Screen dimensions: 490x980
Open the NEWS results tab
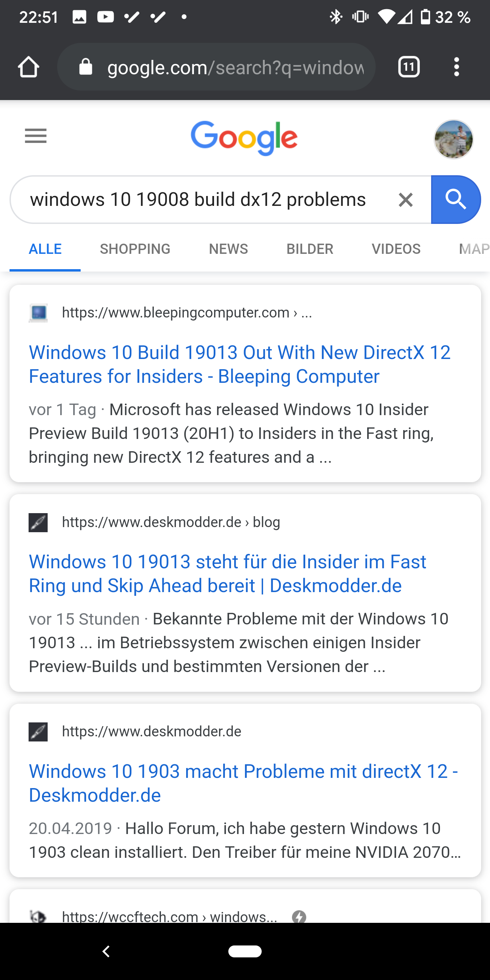point(228,249)
